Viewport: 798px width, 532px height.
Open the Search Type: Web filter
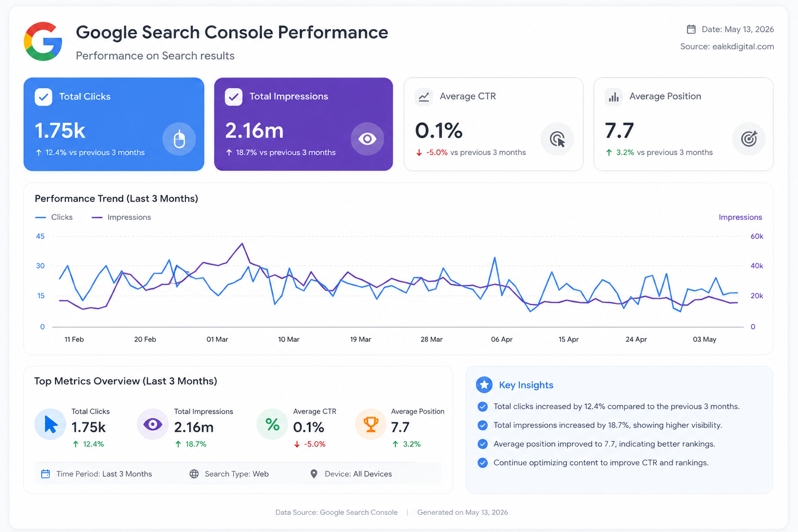click(x=229, y=474)
